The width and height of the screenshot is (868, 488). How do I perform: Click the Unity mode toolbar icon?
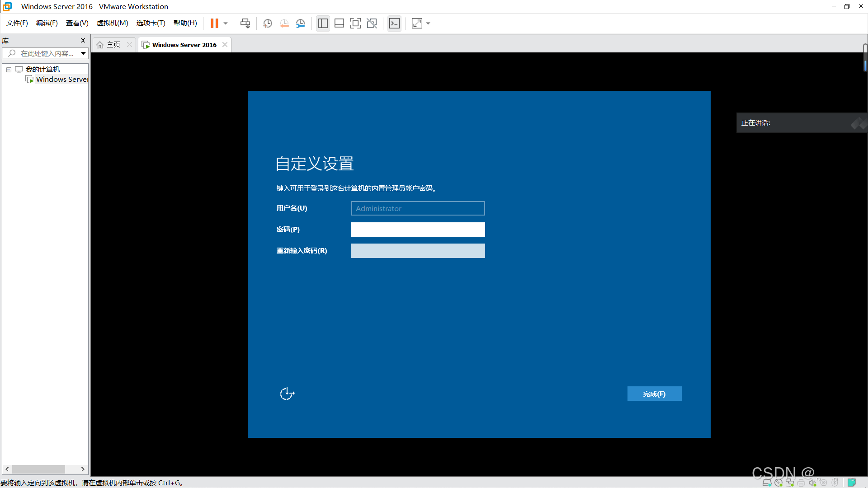[x=372, y=23]
